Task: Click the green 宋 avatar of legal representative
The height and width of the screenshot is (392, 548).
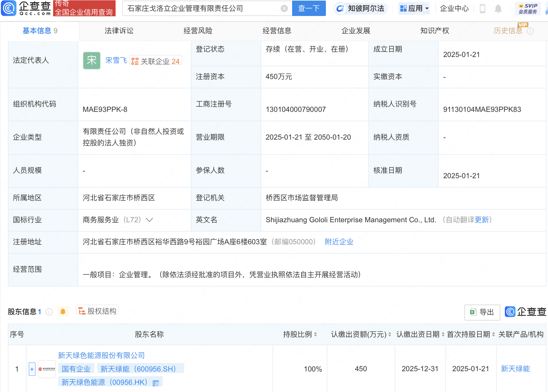Action: (x=92, y=61)
